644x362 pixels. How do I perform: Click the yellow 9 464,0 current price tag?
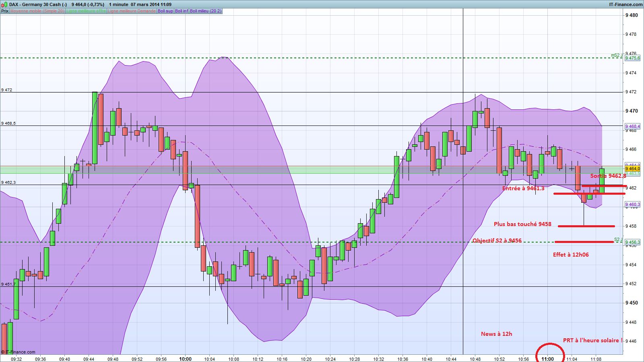pos(632,169)
